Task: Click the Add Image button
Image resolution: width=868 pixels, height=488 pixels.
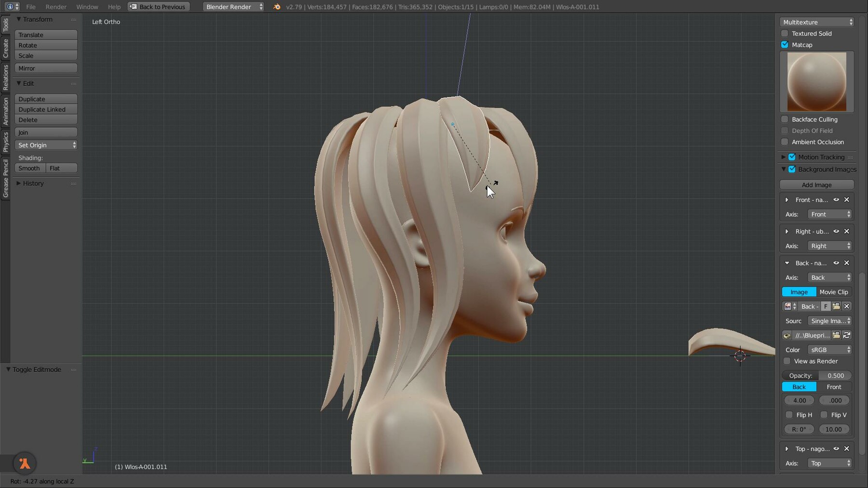Action: coord(817,185)
